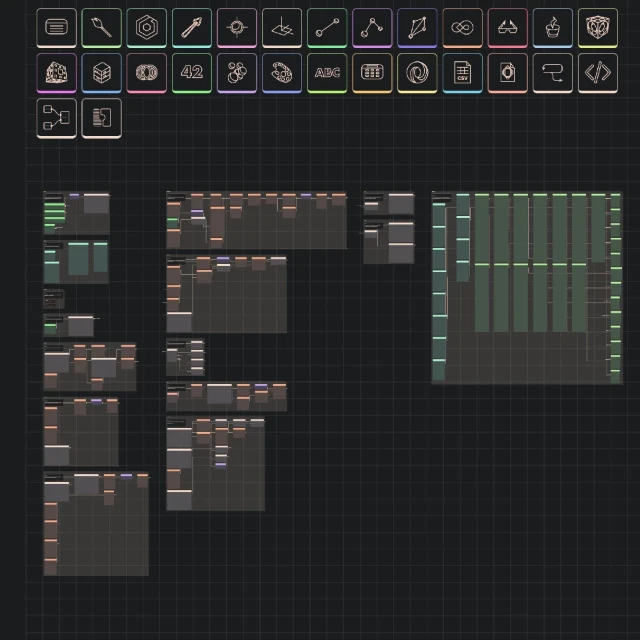Select the largest green node frame
Image resolution: width=640 pixels, height=640 pixels.
[x=527, y=288]
